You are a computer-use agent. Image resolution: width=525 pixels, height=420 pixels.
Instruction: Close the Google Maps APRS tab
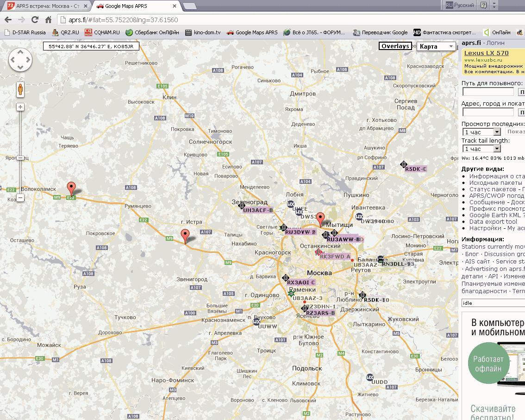pyautogui.click(x=175, y=6)
